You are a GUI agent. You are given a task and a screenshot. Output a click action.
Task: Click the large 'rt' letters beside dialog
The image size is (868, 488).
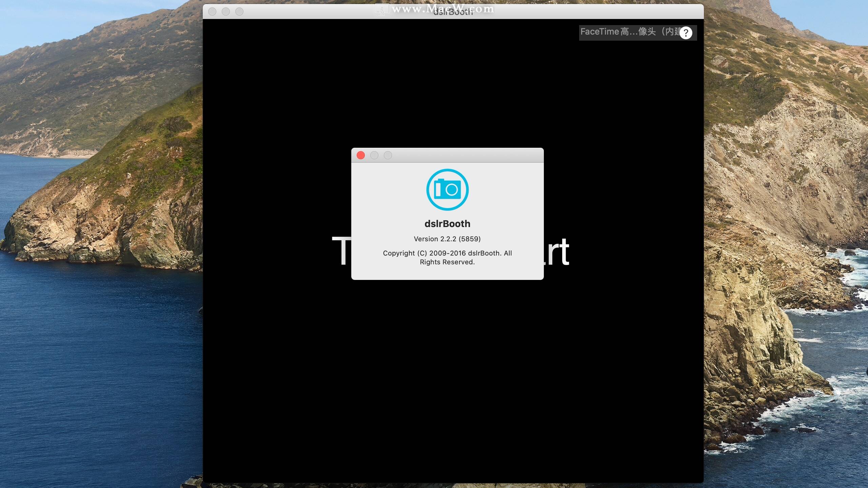pyautogui.click(x=557, y=252)
